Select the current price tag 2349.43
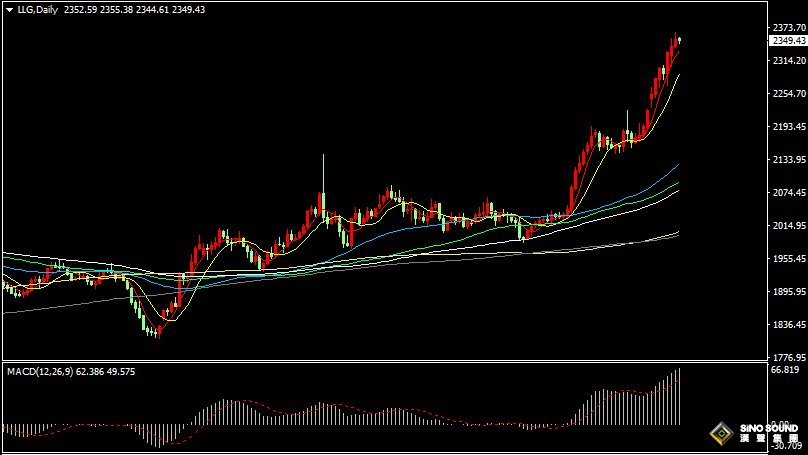Viewport: 808px width, 455px height. (788, 40)
